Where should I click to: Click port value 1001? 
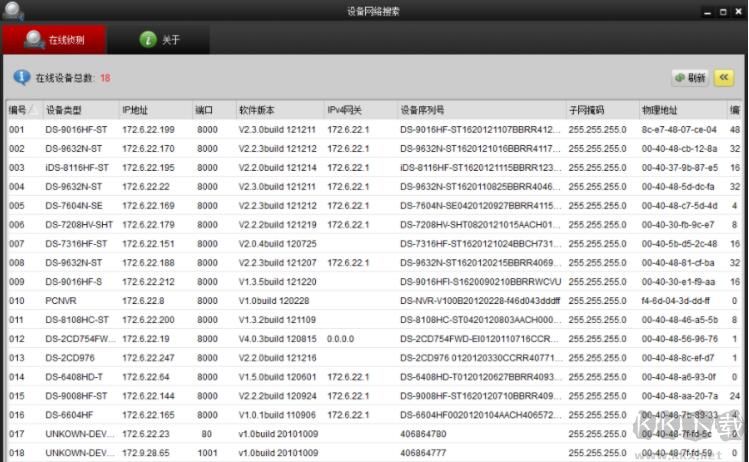coord(207,453)
